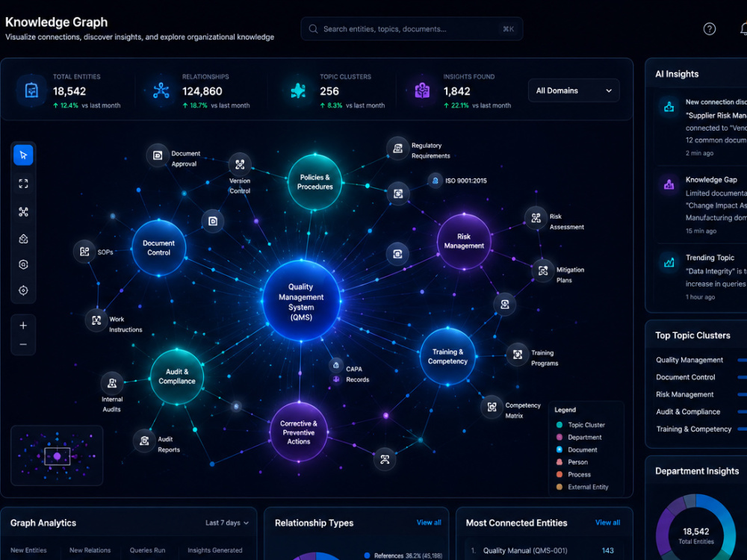Click the External Entity legend swatch
Image resolution: width=747 pixels, height=560 pixels.
pos(560,487)
